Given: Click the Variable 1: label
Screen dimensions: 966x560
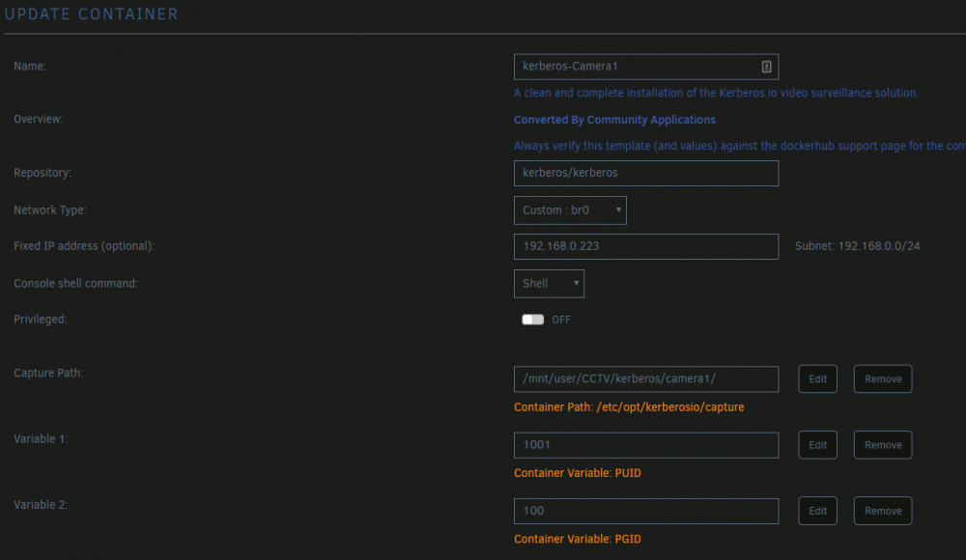Looking at the screenshot, I should (x=41, y=438).
